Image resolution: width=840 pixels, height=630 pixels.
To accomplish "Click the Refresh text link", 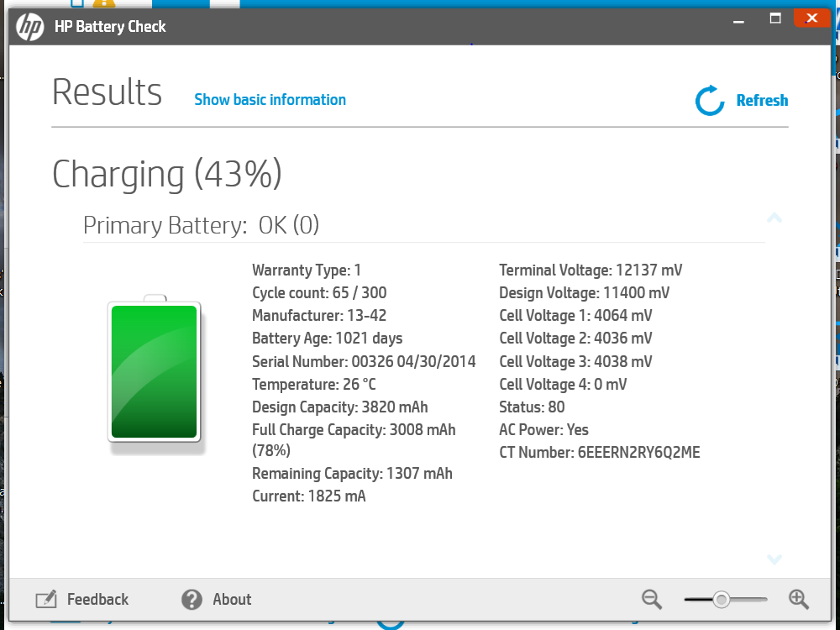I will tap(762, 100).
